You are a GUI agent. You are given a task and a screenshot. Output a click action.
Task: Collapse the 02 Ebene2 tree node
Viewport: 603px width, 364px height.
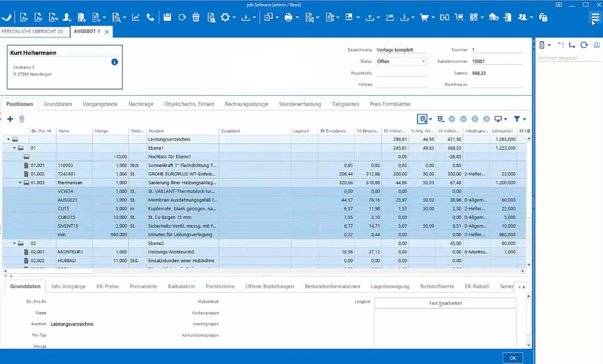[15, 244]
